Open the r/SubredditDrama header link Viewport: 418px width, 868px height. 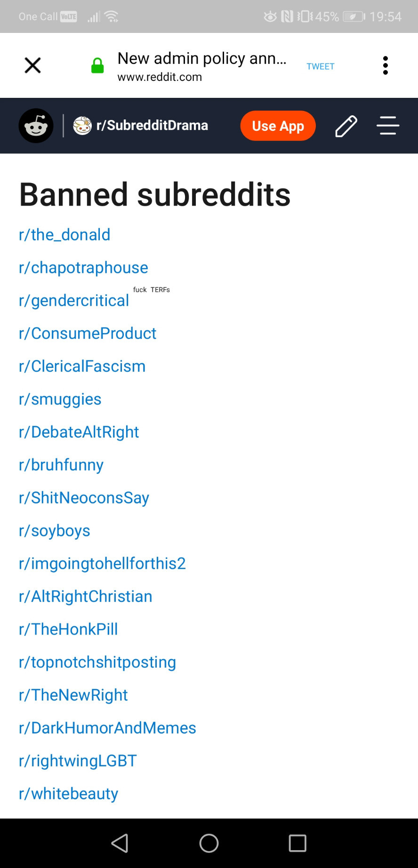pyautogui.click(x=152, y=126)
